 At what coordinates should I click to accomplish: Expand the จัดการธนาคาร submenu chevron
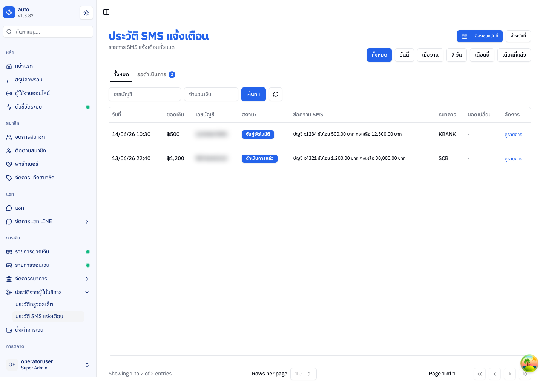coord(87,279)
